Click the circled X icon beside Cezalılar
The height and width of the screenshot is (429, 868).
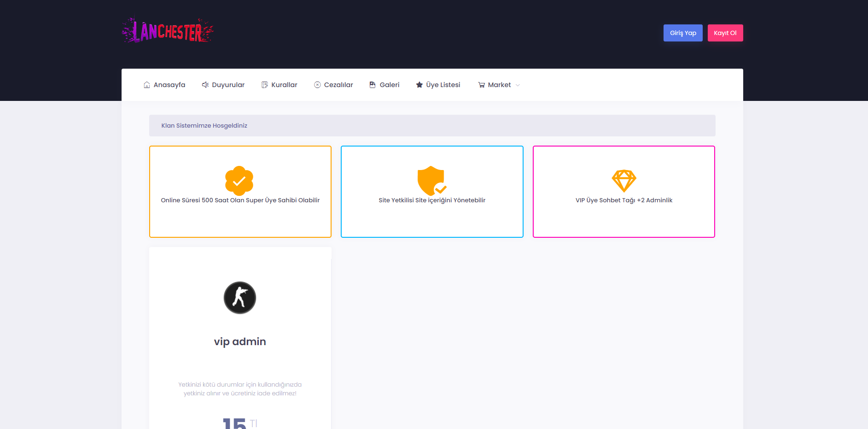[317, 85]
